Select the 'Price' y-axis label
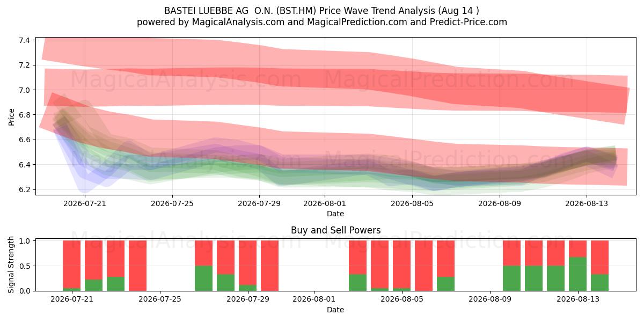Image resolution: width=644 pixels, height=322 pixels. (12, 116)
